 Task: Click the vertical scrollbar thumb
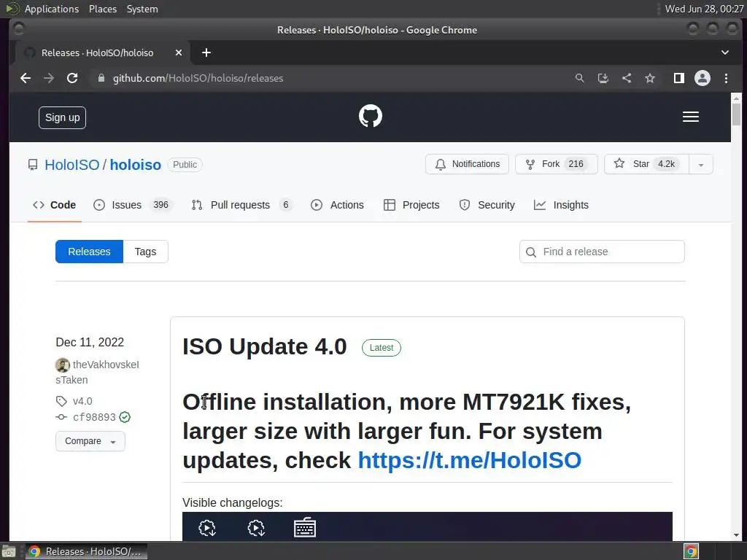pos(737,114)
